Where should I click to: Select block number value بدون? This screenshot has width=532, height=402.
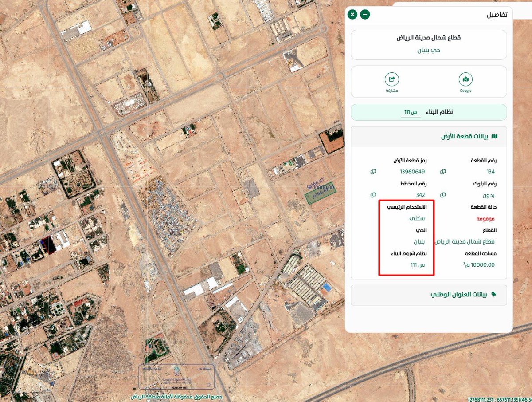pyautogui.click(x=489, y=195)
